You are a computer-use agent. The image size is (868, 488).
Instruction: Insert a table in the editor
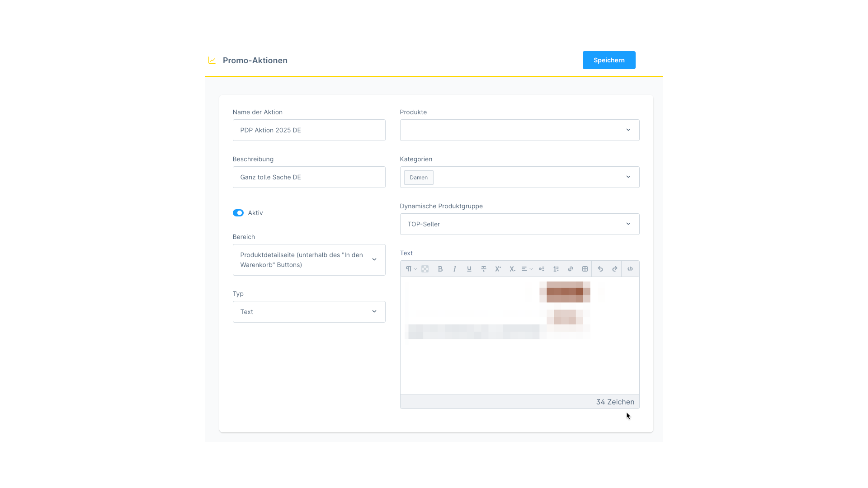585,269
